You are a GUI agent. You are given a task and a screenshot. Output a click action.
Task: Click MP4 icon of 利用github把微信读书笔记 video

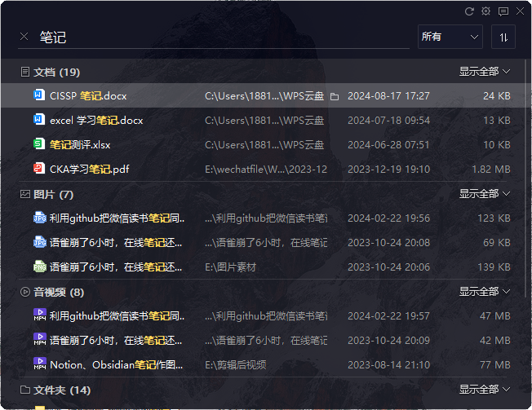pyautogui.click(x=40, y=315)
